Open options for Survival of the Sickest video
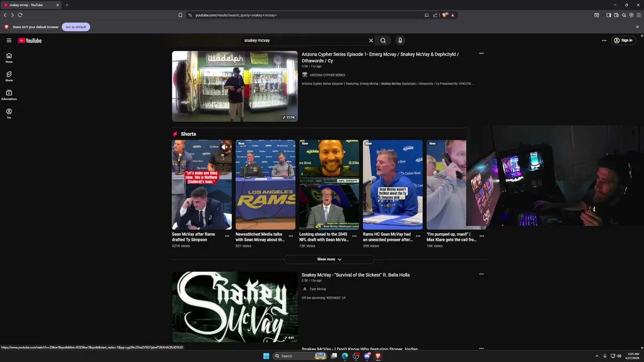 (481, 274)
